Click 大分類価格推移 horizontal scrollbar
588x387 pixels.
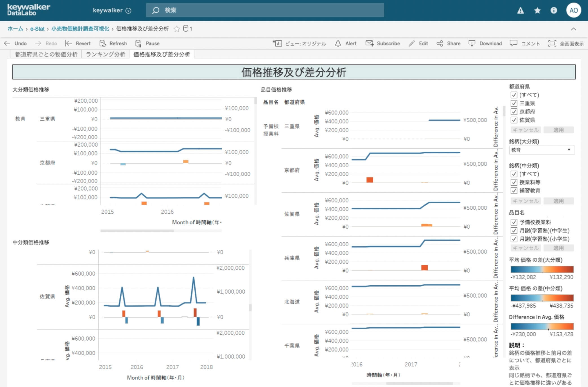point(137,231)
